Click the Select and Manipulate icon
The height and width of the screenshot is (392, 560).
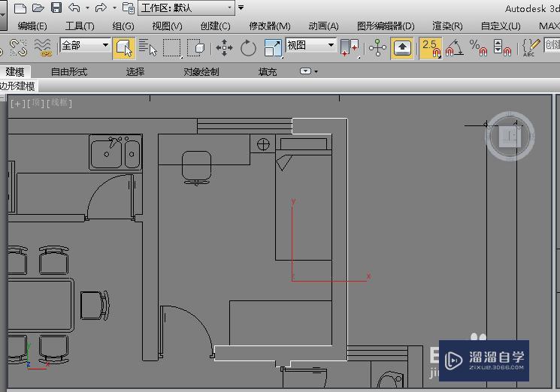point(377,48)
